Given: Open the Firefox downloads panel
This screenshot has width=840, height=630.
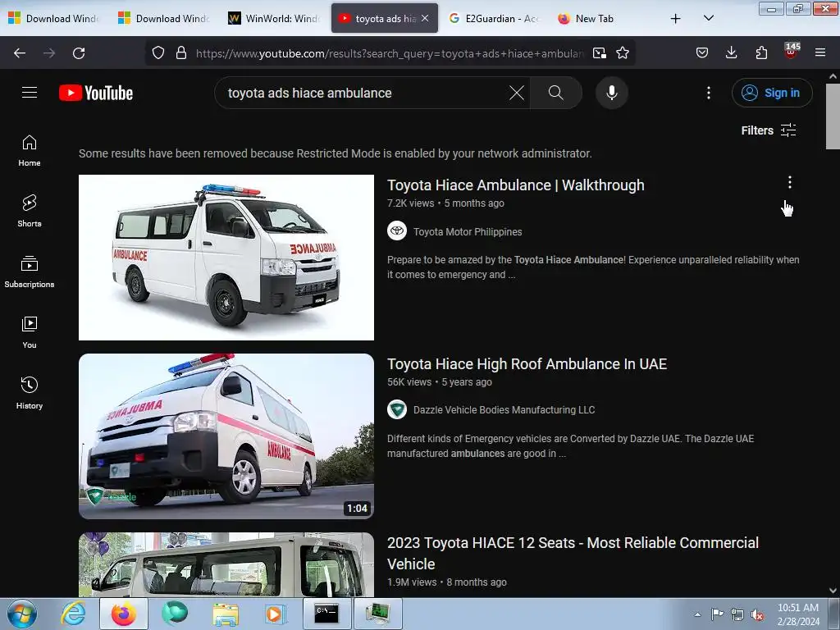Looking at the screenshot, I should point(731,52).
